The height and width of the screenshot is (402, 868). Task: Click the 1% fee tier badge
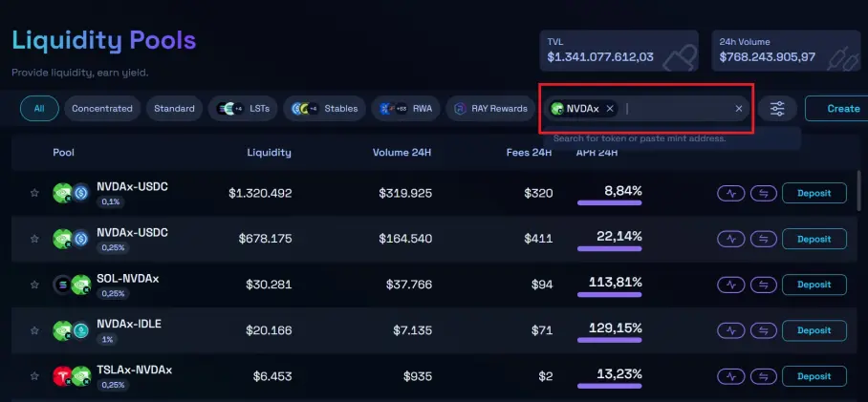tap(107, 340)
